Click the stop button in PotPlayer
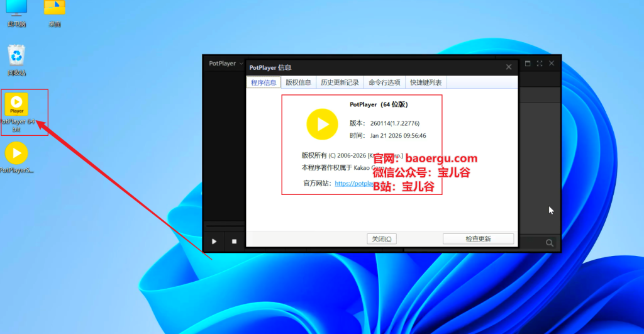This screenshot has height=334, width=644. (234, 241)
